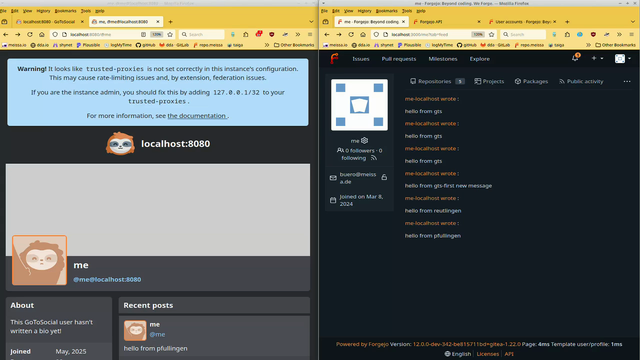Click the GoToSocial profile avatar image
The width and height of the screenshot is (640, 360).
coord(40,260)
